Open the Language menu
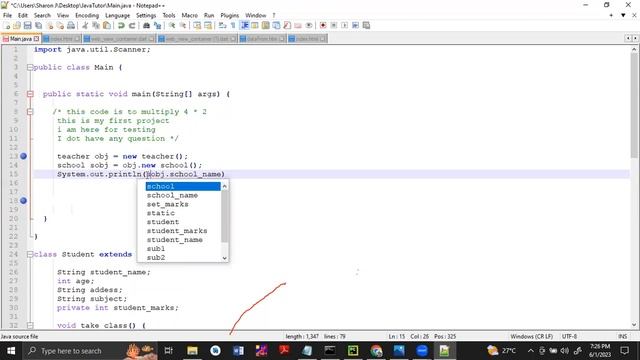640x360 pixels. pyautogui.click(x=117, y=15)
